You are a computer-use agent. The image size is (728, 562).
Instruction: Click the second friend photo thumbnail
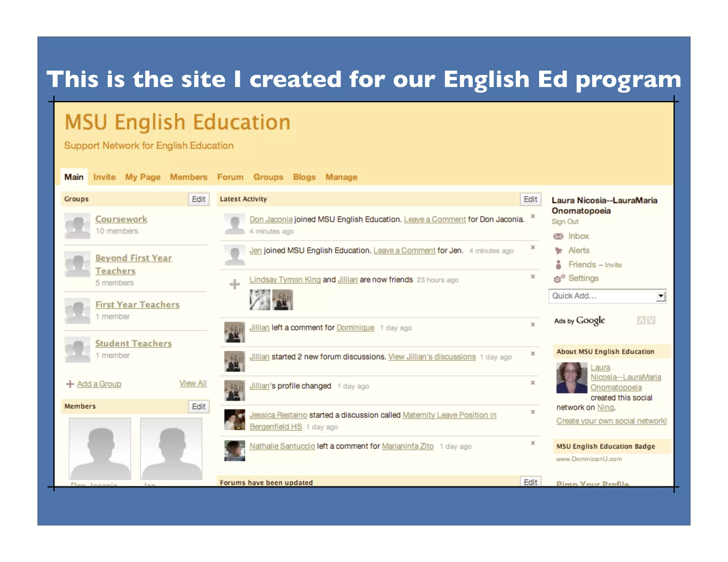283,300
